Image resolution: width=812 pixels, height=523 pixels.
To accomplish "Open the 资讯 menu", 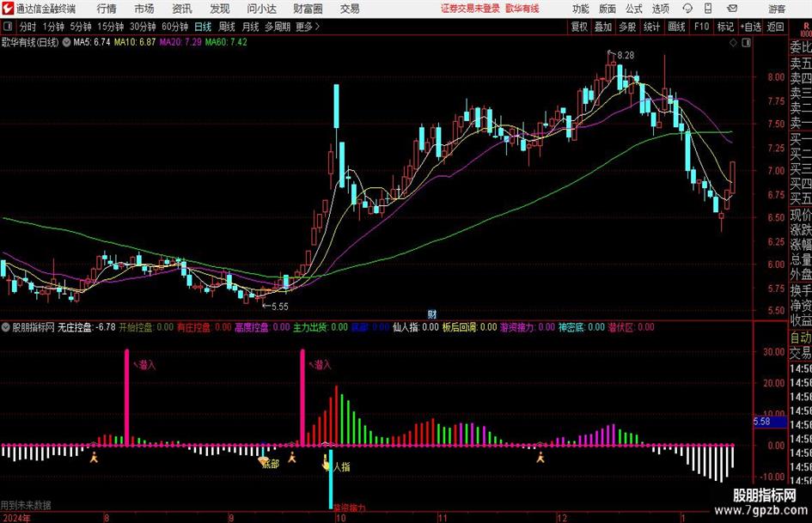I will pos(182,9).
